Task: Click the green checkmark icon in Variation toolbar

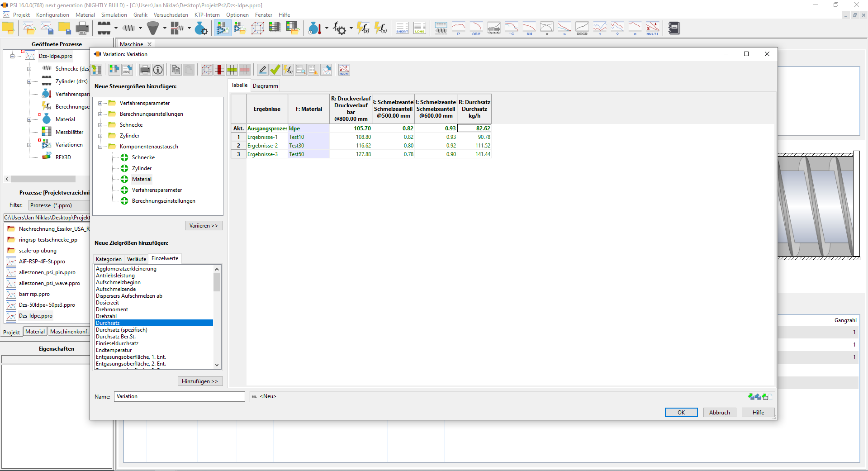Action: [x=275, y=70]
